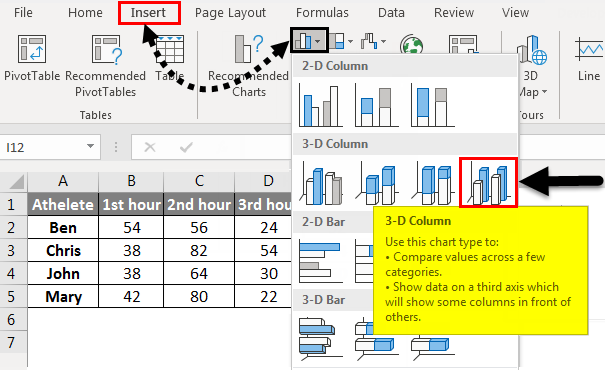The image size is (605, 370).
Task: Select Mary's 3rd hour value 22
Action: (x=263, y=296)
